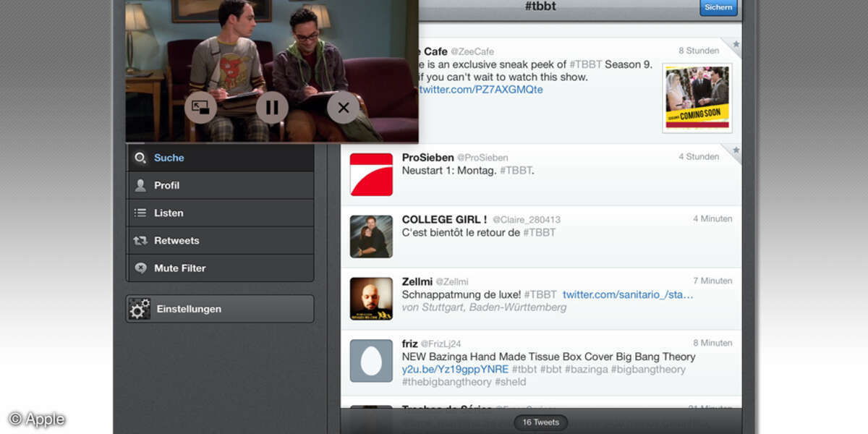Expand floating video back to full screen

click(x=200, y=108)
